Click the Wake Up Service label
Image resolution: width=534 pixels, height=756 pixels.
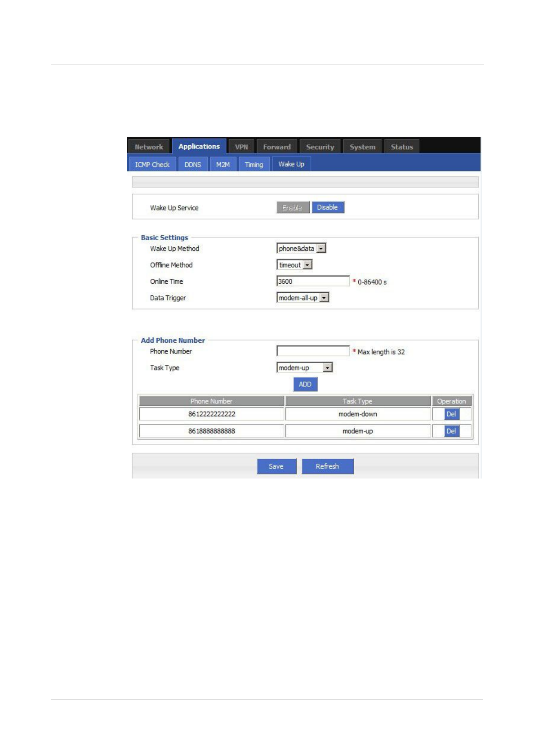174,208
